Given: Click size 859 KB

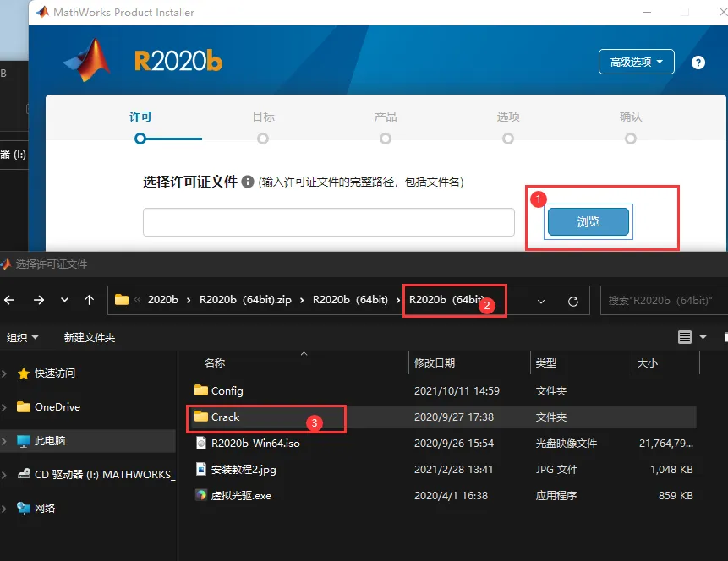Looking at the screenshot, I should (676, 496).
